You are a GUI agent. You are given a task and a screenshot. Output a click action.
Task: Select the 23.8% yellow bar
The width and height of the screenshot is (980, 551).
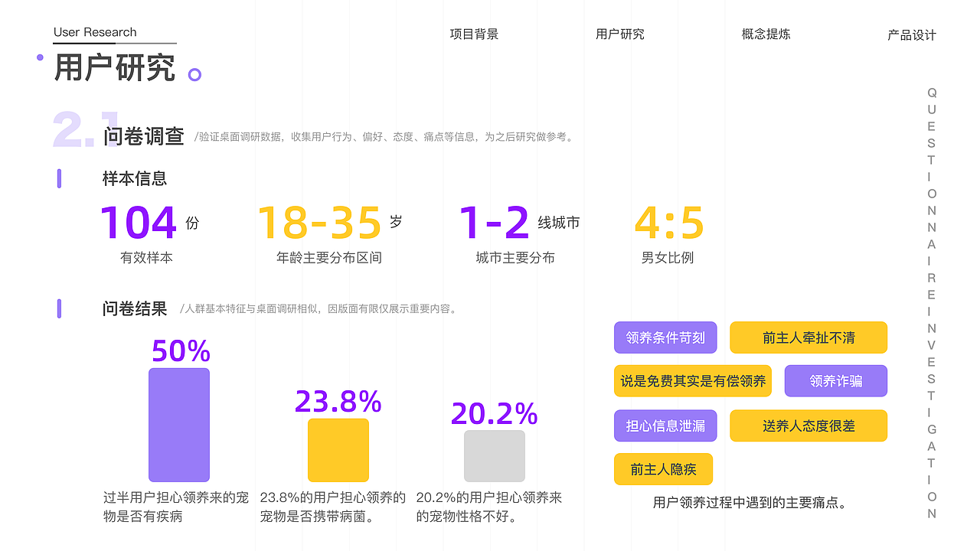[338, 452]
